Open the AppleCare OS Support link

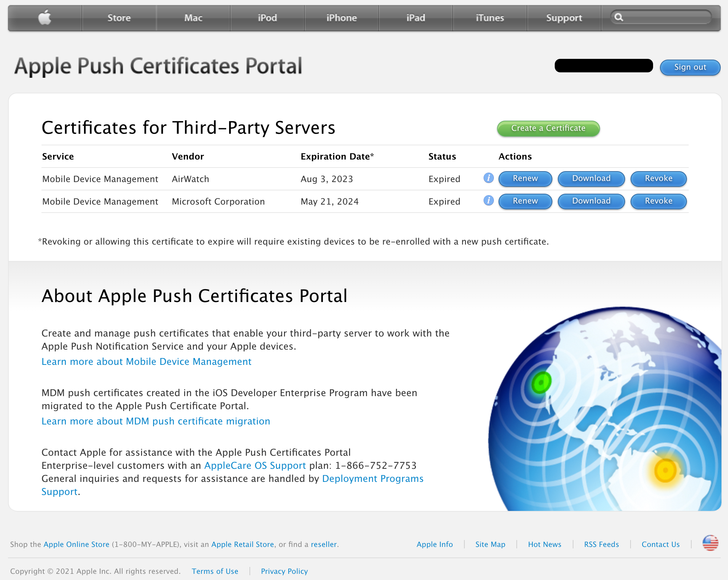(x=255, y=466)
